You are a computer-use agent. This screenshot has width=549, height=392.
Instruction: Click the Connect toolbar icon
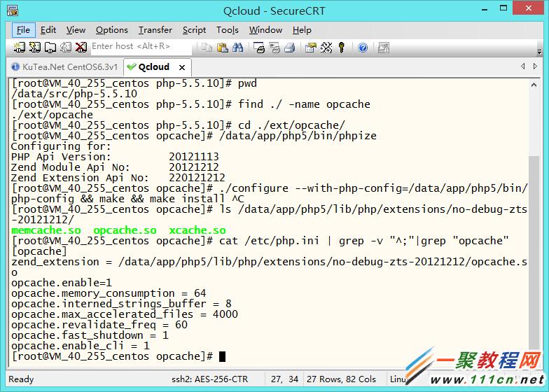(20, 48)
